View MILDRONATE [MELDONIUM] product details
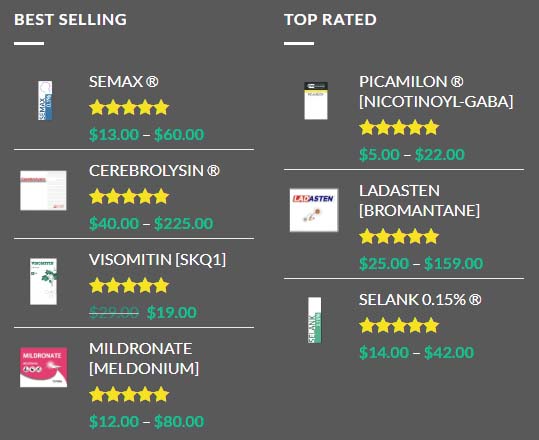Screen dimensions: 539x440 click(x=144, y=359)
